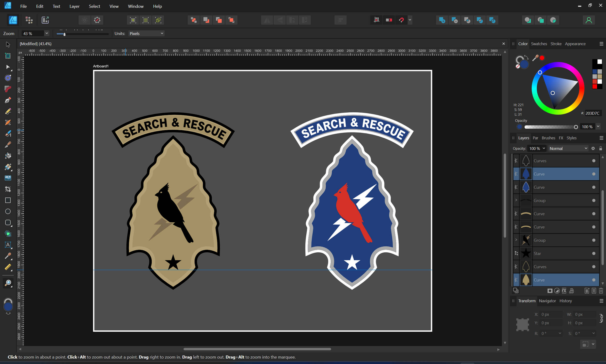This screenshot has width=606, height=364.
Task: Select the Zoom magnifier tool
Action: pyautogui.click(x=8, y=283)
